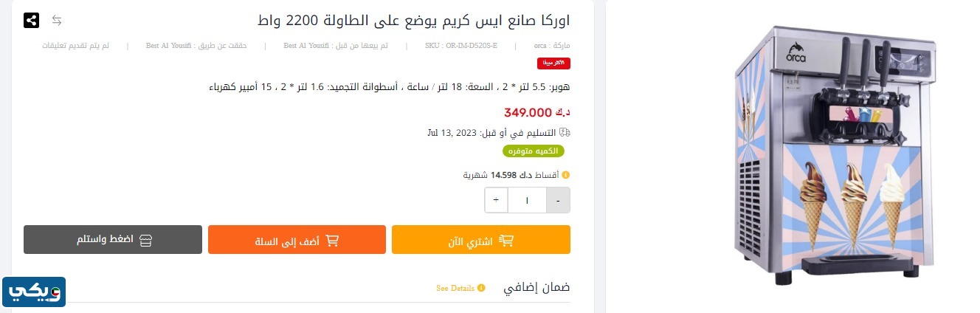Open the See Details warranty link
The height and width of the screenshot is (313, 980).
(455, 288)
